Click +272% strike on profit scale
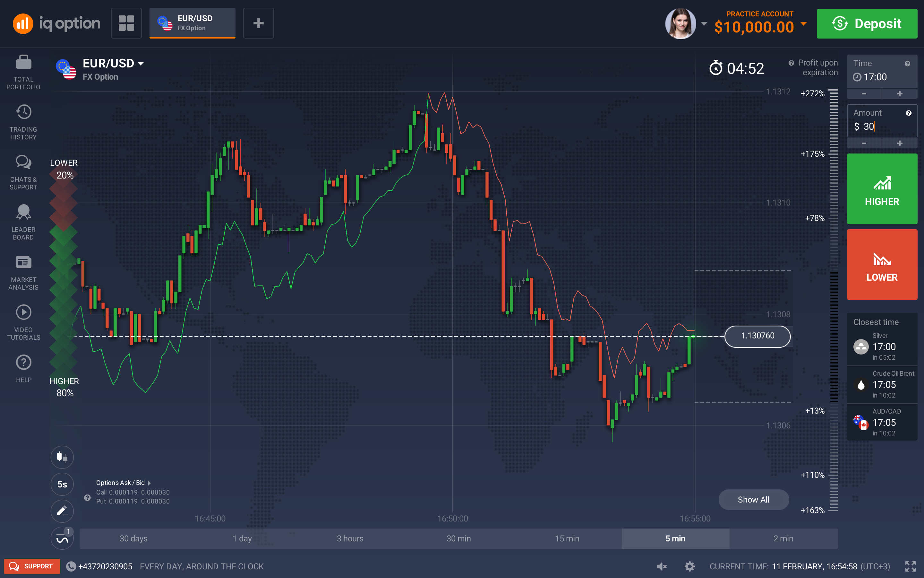Screen dimensions: 924x578 coord(812,94)
